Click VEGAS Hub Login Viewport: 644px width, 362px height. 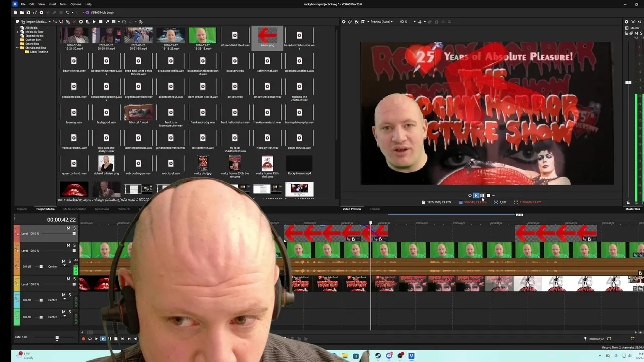pos(100,12)
